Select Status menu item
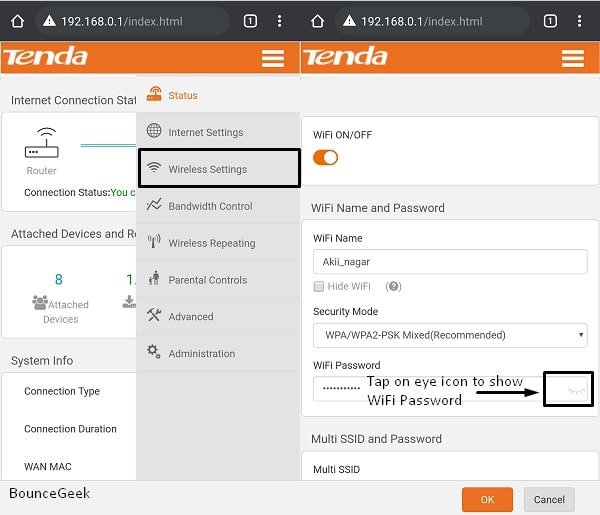The image size is (600, 515). click(x=218, y=95)
